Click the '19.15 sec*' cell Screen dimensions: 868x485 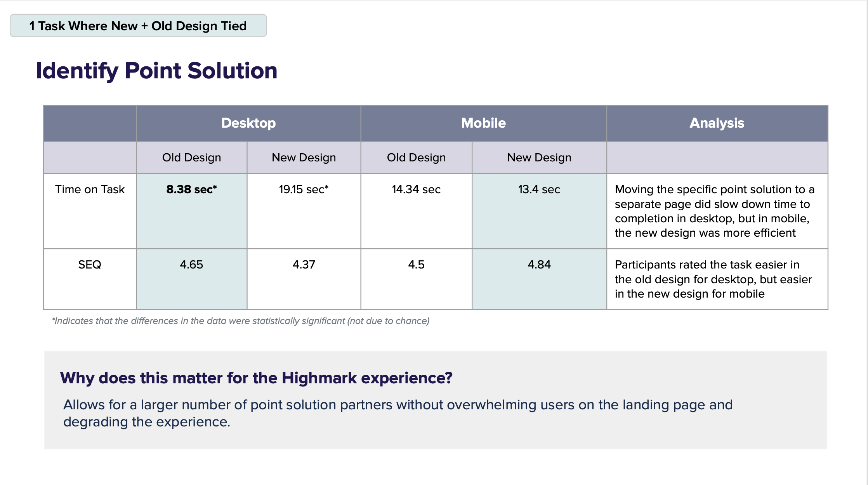304,189
